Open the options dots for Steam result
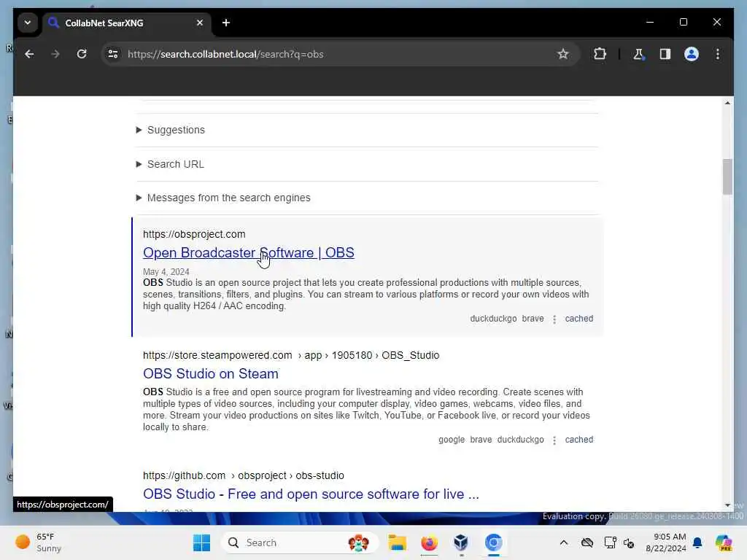 554,440
